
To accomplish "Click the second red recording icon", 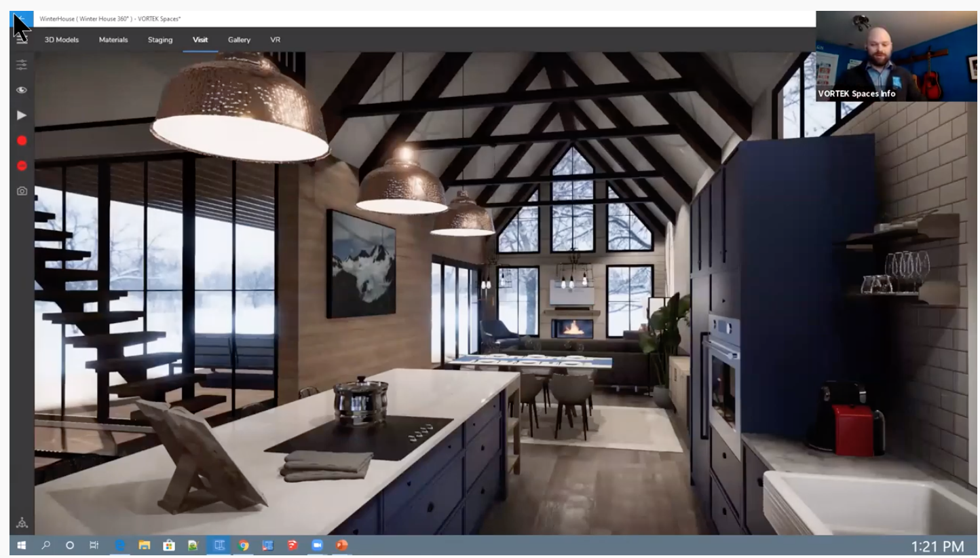I will (x=20, y=165).
